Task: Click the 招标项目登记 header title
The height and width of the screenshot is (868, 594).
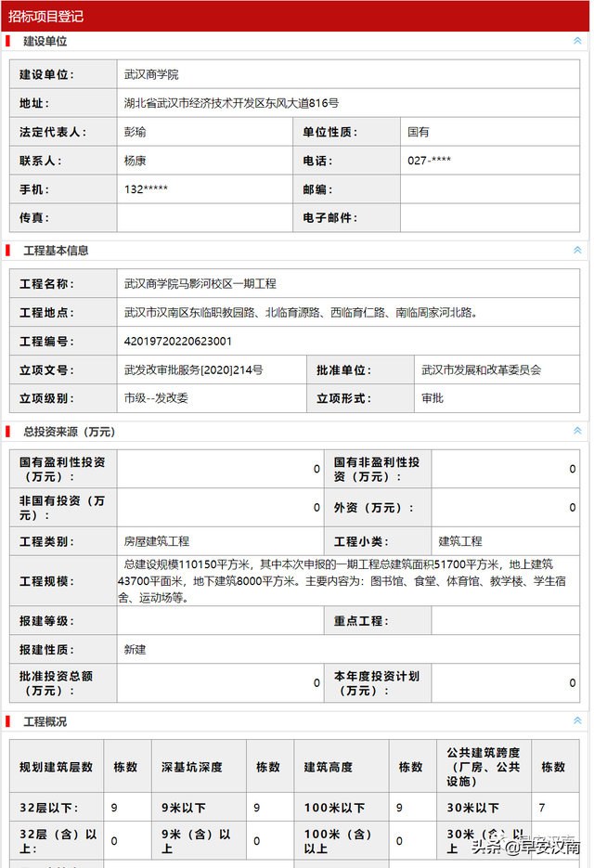Action: [45, 16]
